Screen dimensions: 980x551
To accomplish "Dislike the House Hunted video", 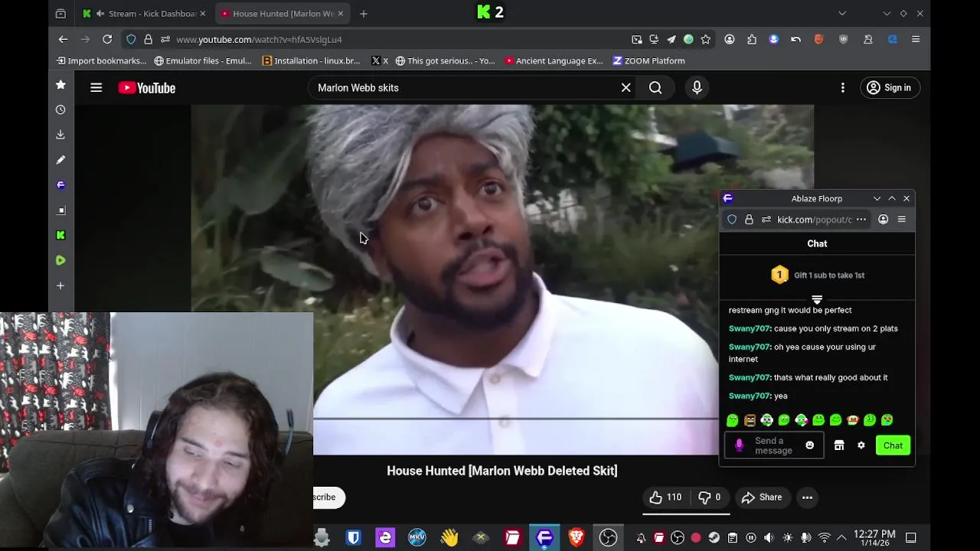I will (710, 497).
